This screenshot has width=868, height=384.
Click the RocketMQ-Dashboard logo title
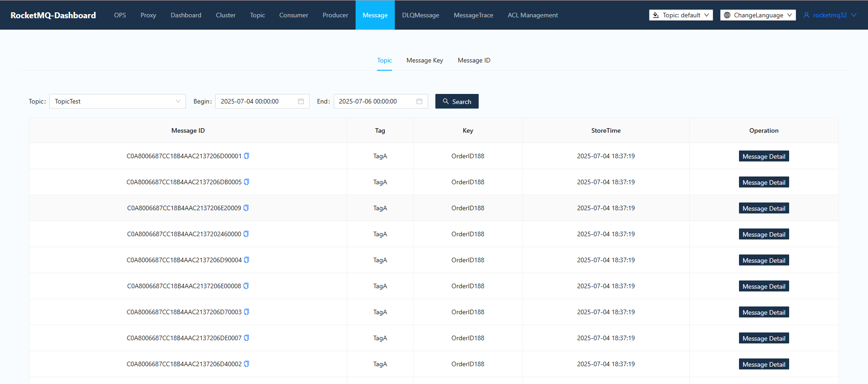(x=53, y=15)
